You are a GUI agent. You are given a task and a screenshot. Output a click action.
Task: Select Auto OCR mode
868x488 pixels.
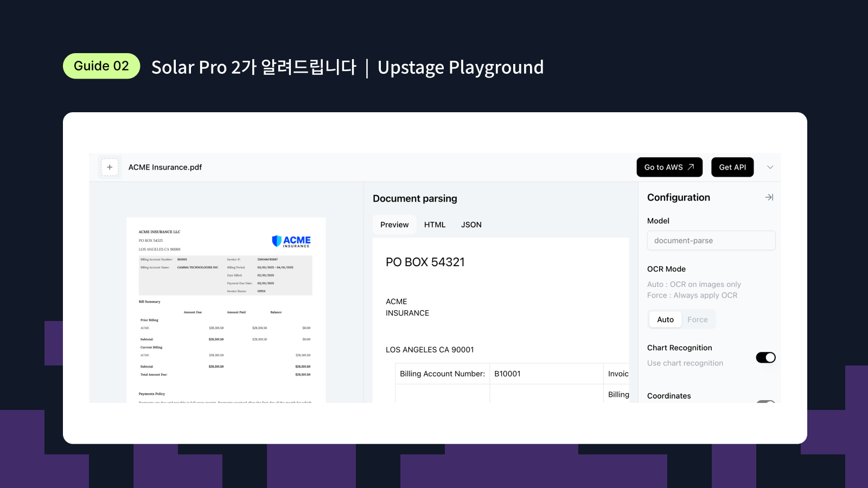tap(665, 319)
